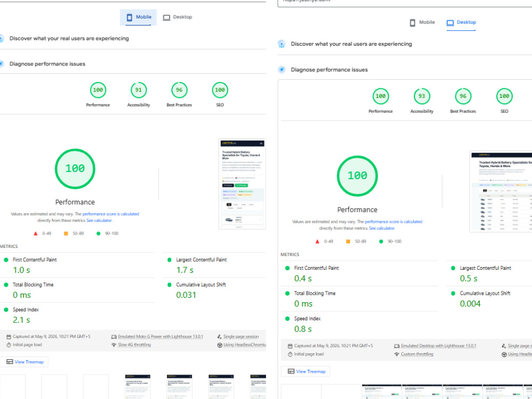
Task: Click URL input field at top of right report
Action: coord(405,3)
